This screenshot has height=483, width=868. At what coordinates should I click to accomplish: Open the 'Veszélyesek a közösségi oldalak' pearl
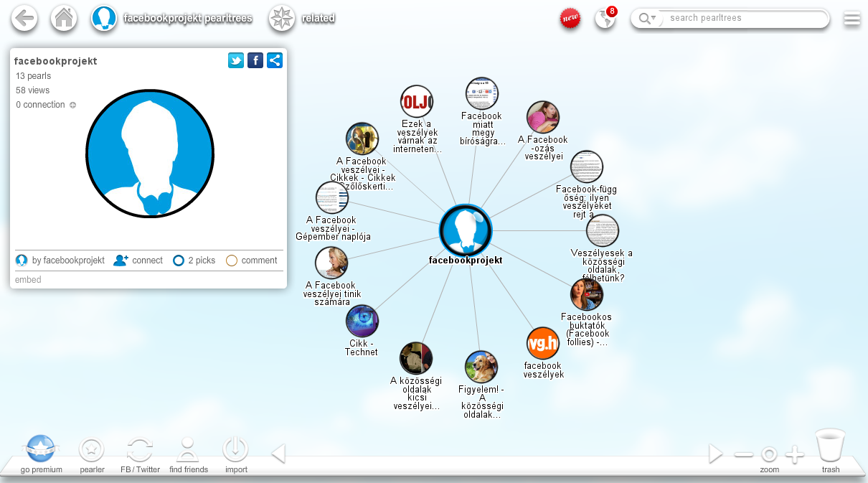click(602, 231)
